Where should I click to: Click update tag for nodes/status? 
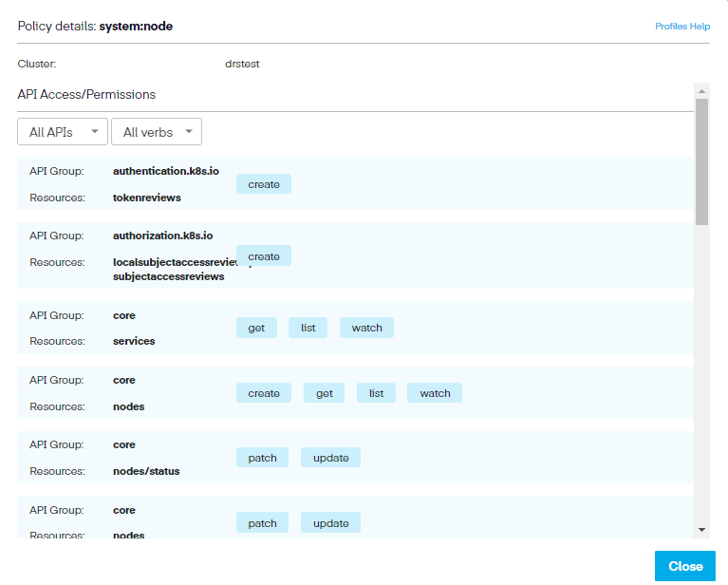coord(330,458)
